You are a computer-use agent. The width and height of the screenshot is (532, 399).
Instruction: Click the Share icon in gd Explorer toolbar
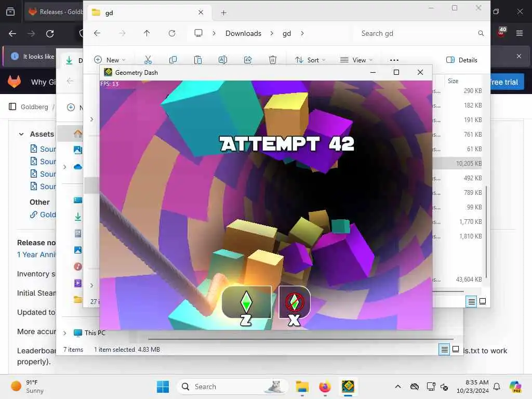coord(248,60)
